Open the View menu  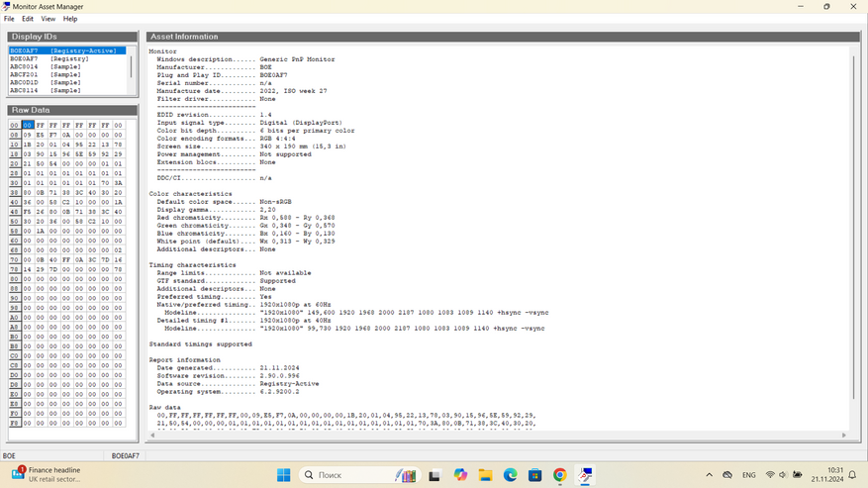48,19
